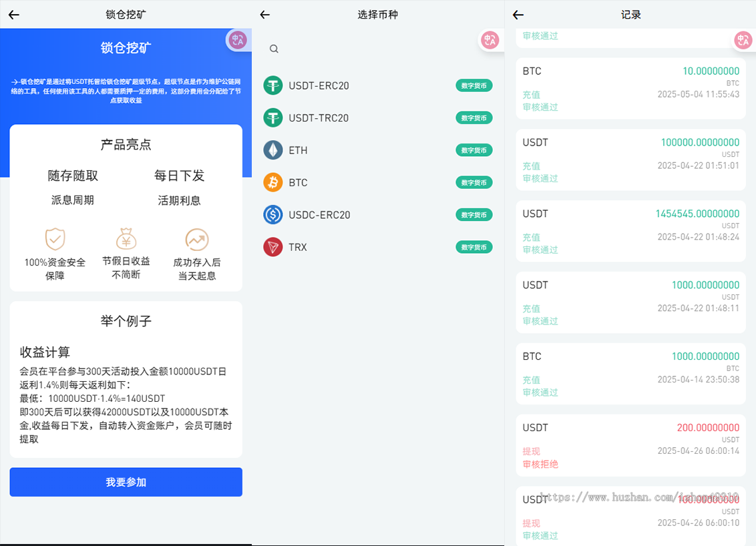The width and height of the screenshot is (756, 546).
Task: Go back from the 记录 screen
Action: 518,15
